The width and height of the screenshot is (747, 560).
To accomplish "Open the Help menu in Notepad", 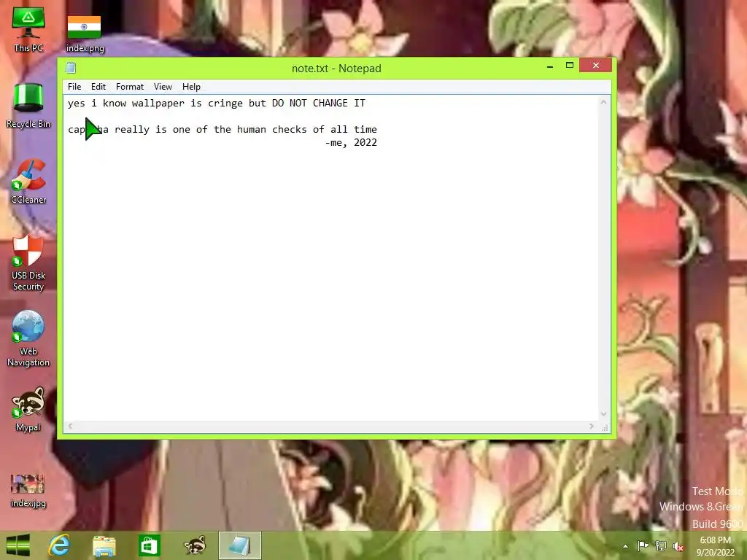I will 192,87.
